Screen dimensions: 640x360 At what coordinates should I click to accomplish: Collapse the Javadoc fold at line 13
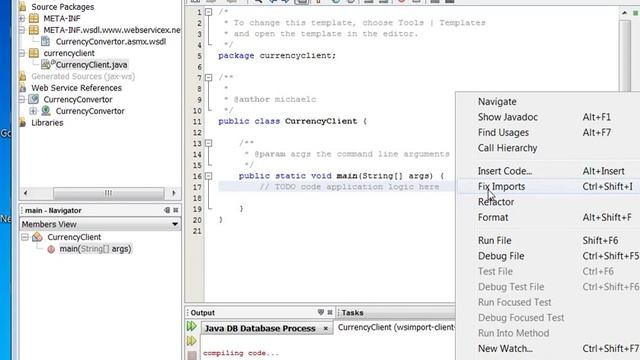click(x=209, y=143)
